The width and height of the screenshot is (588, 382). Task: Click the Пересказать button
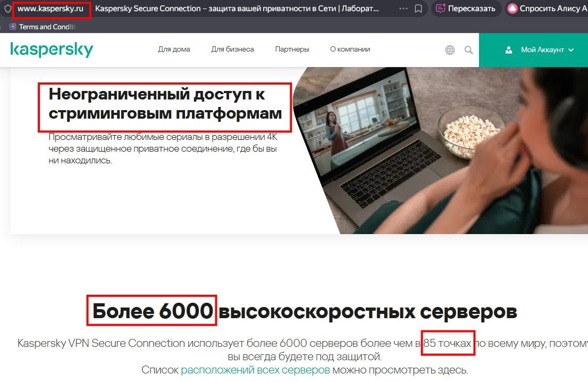pyautogui.click(x=466, y=9)
